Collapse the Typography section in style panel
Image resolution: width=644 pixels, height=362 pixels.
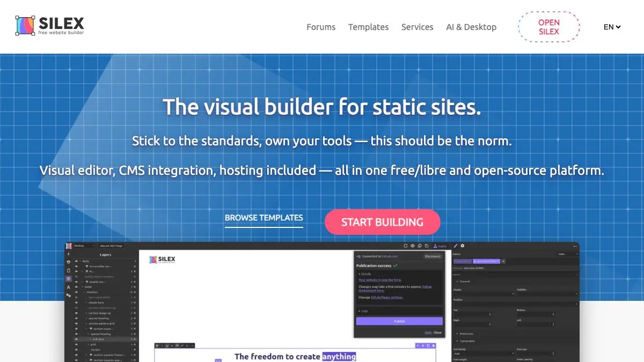point(466,341)
